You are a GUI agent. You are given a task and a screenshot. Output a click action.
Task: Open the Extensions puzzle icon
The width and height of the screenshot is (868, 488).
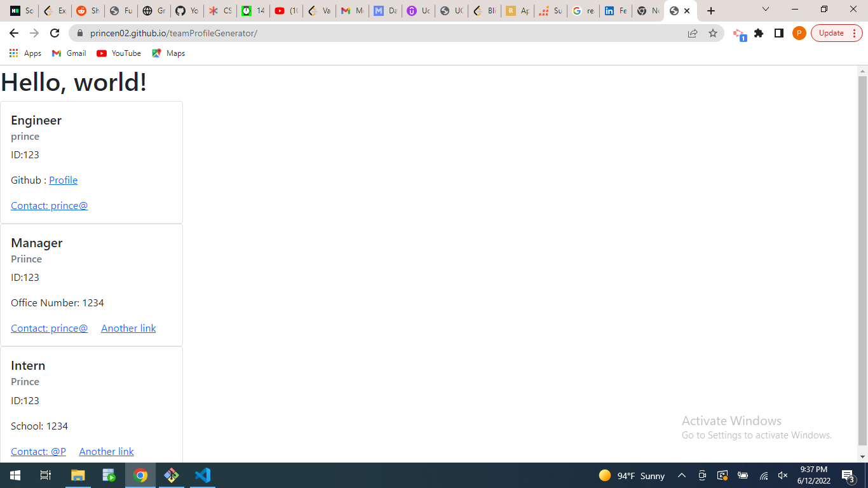click(759, 33)
